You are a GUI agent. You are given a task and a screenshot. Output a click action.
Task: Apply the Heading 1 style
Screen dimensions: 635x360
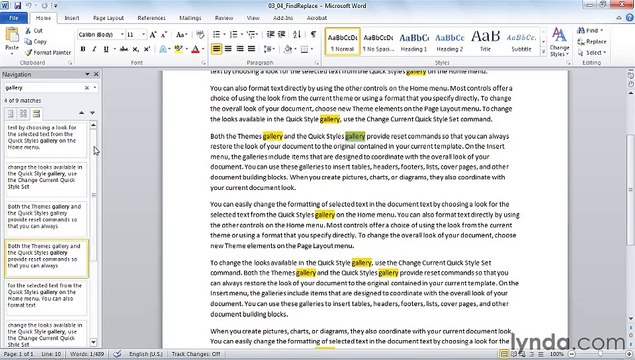point(414,42)
